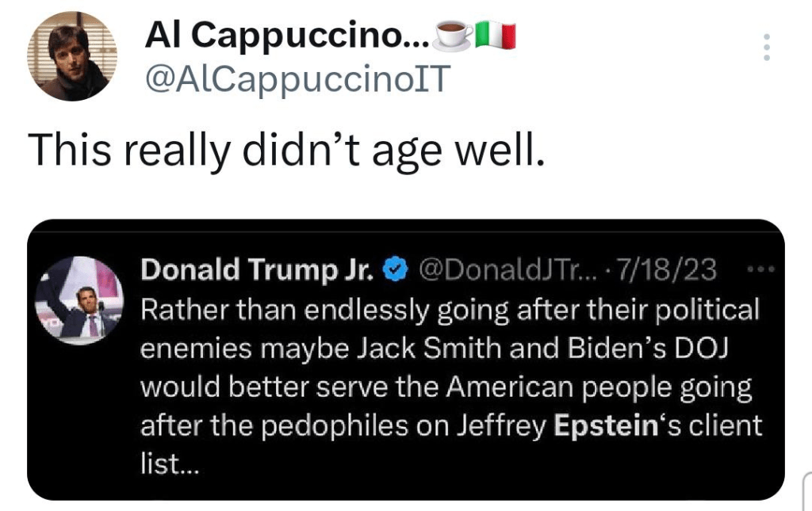Click the blue verified badge beside Donald Trump Jr.

pos(393,271)
